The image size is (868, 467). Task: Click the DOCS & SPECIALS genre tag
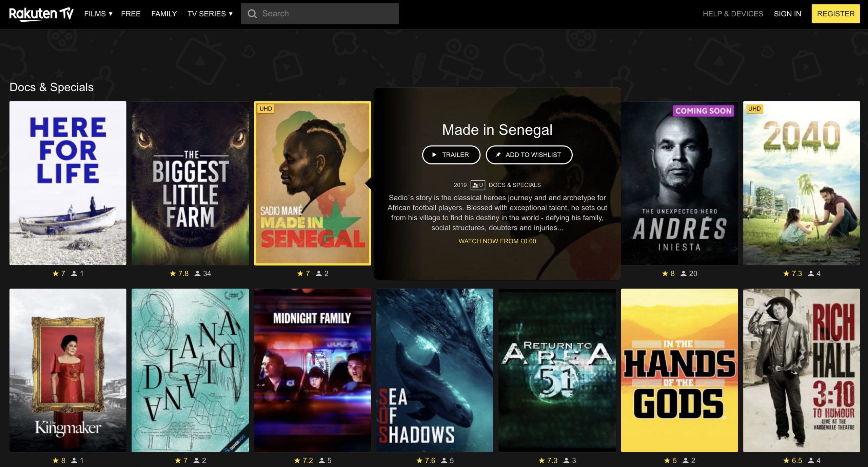click(x=514, y=185)
